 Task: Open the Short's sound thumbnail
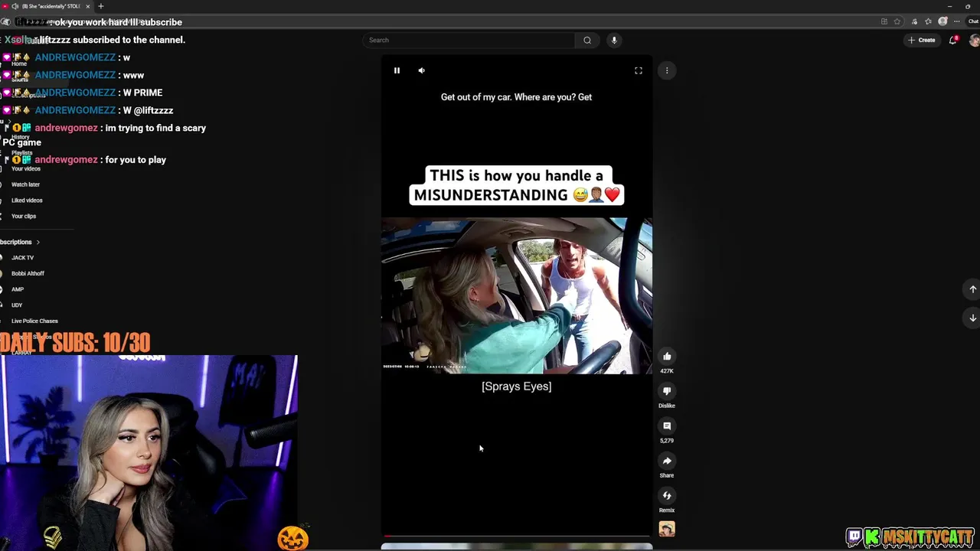click(x=667, y=529)
